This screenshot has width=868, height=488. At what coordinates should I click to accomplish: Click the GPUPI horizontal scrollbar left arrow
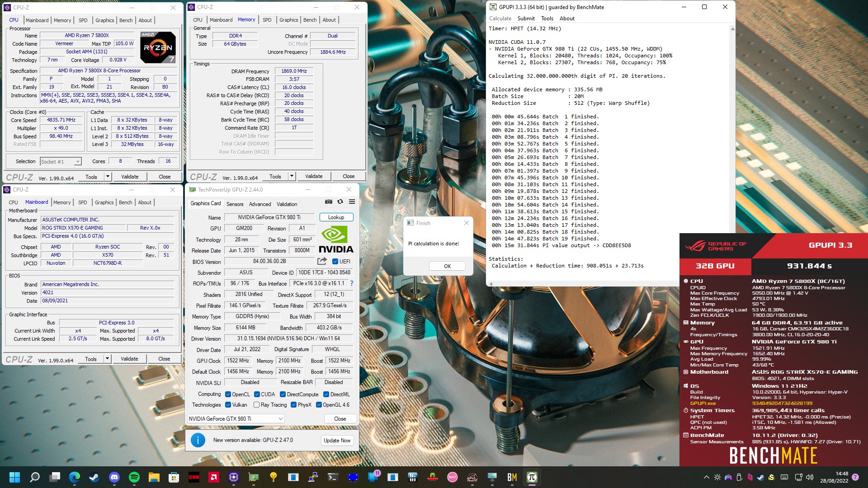point(491,284)
